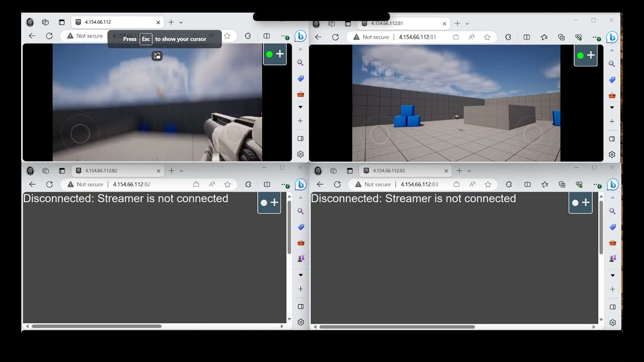
Task: Open the pixel streaming settings panel on :82 page
Action: coord(269,203)
